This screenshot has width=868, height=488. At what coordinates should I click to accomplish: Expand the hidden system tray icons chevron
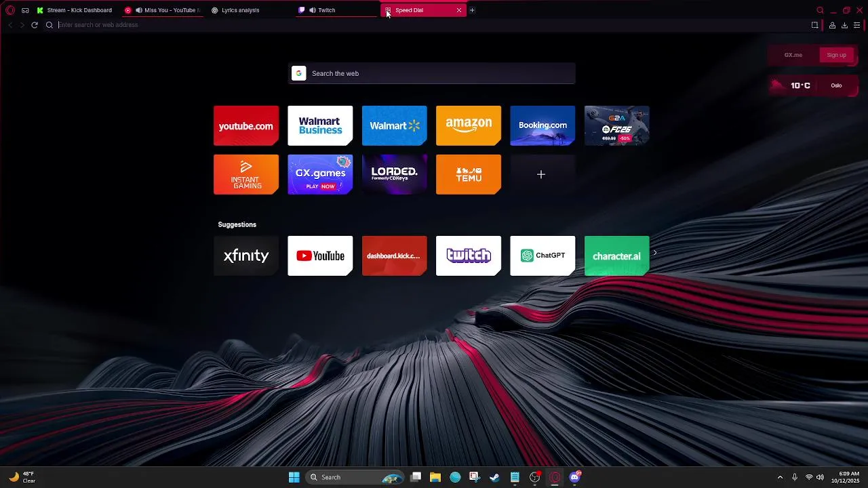(780, 477)
